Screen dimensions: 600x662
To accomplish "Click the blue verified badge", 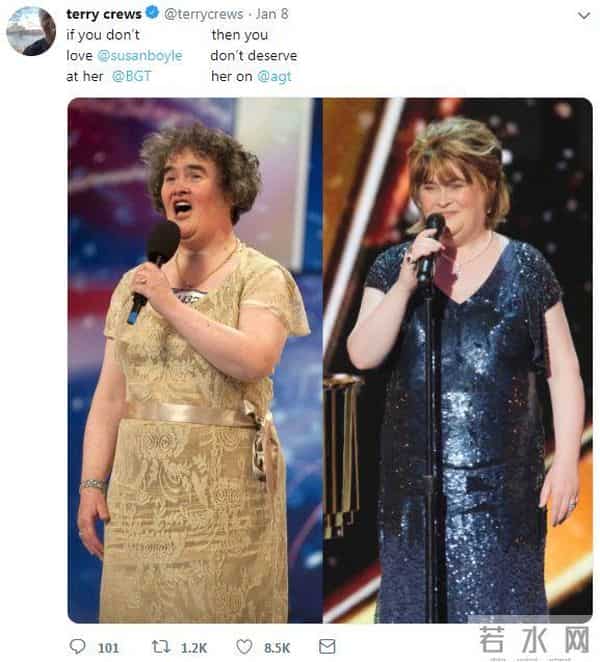I will point(152,13).
